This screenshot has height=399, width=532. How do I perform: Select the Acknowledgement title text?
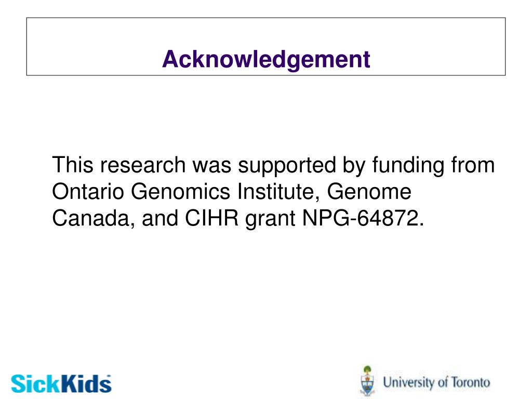point(266,59)
